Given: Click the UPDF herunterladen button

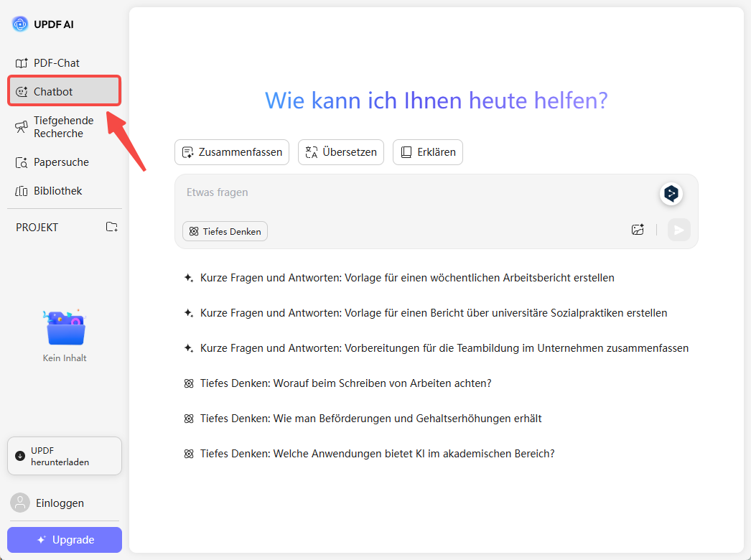Looking at the screenshot, I should click(64, 455).
